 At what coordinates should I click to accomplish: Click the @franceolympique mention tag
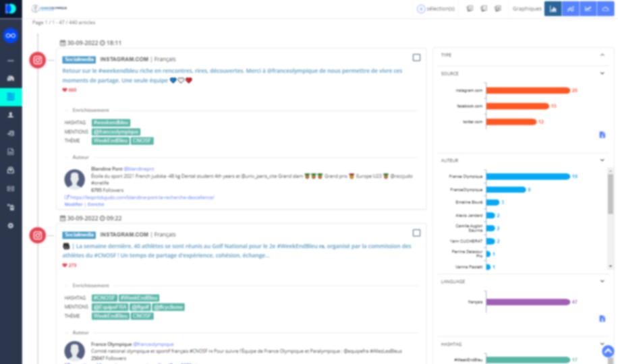[x=115, y=132]
